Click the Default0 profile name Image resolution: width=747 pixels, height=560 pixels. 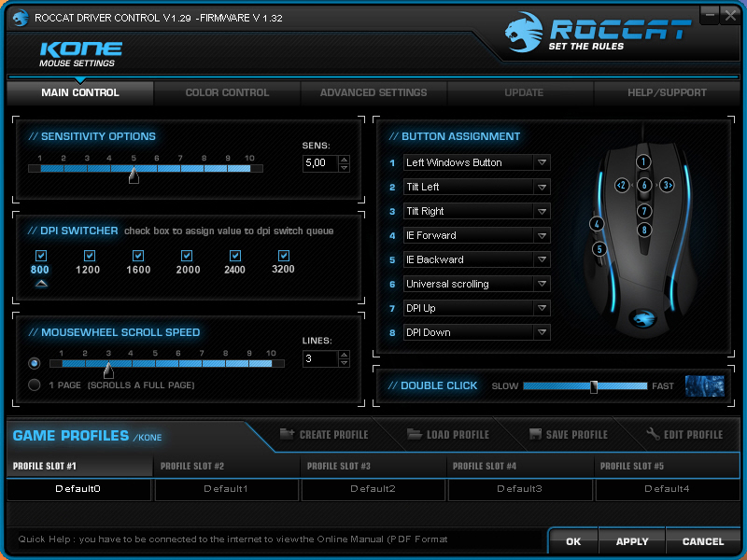tap(79, 489)
